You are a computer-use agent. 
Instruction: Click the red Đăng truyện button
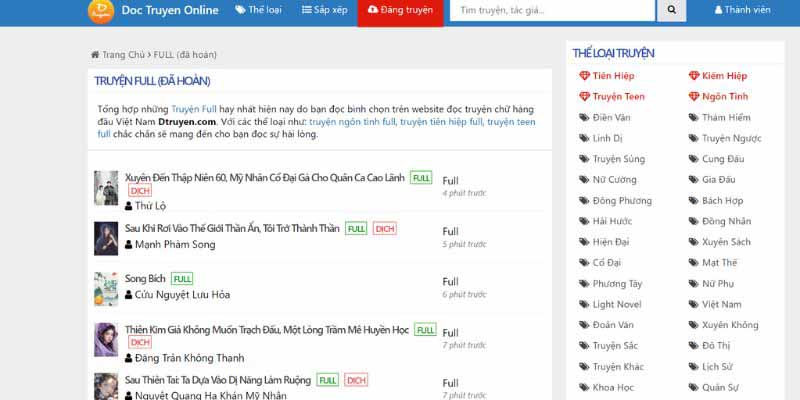coord(401,11)
